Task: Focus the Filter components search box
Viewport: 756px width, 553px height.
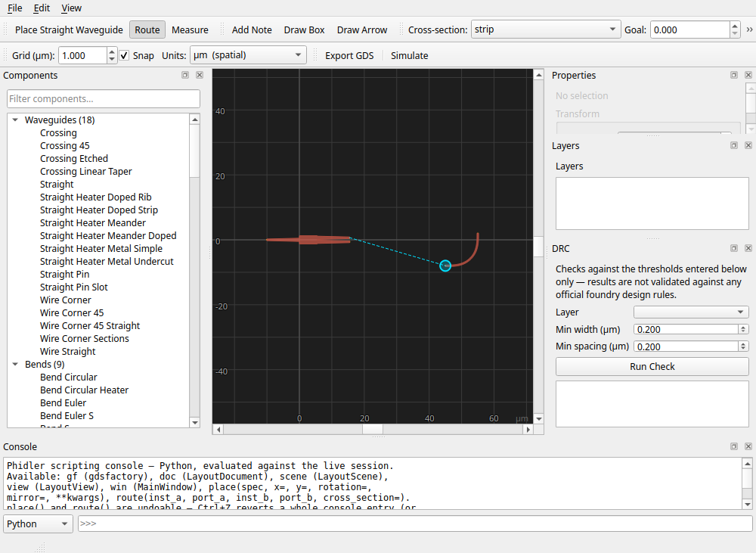Action: coord(103,98)
